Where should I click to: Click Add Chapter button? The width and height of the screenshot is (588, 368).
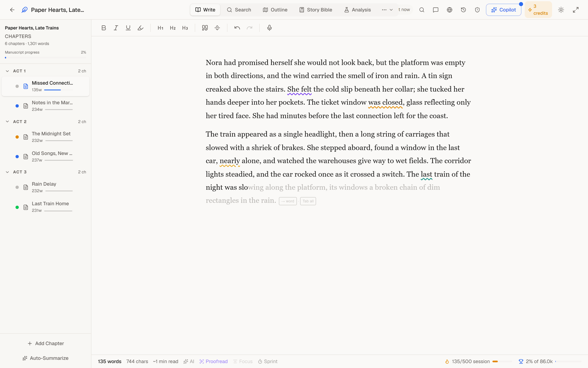pos(46,343)
